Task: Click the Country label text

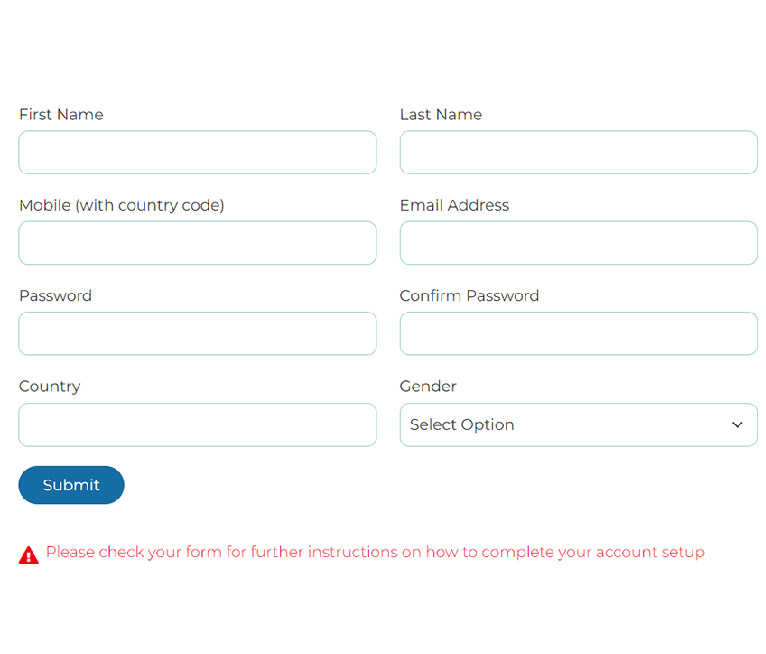Action: click(50, 387)
